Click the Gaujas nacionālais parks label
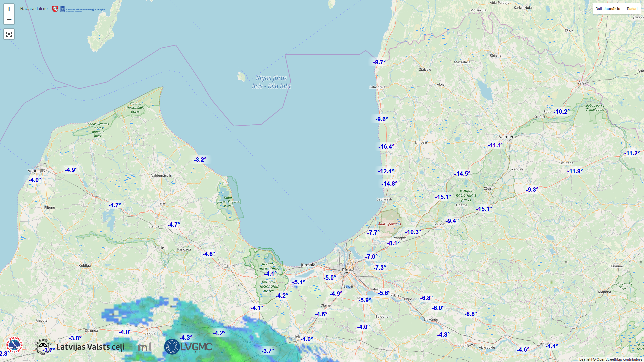Viewport: 644px width, 362px height. pyautogui.click(x=466, y=195)
